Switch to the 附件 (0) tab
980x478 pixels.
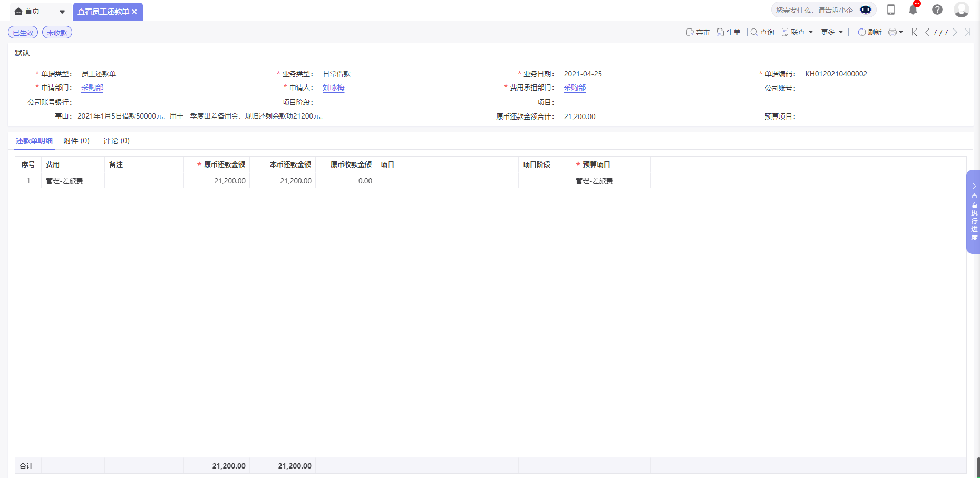76,140
